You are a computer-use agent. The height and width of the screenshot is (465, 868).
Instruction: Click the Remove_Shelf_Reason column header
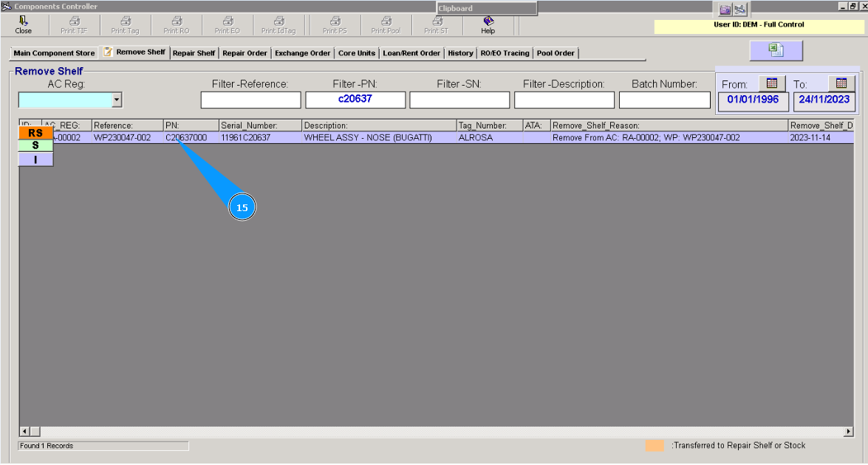pyautogui.click(x=669, y=125)
